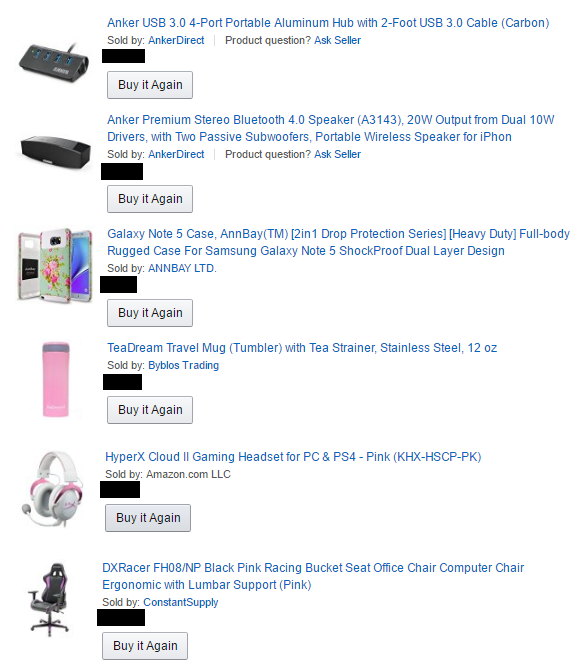
Task: Open the Galaxy Note 5 Case product image
Action: (x=54, y=265)
